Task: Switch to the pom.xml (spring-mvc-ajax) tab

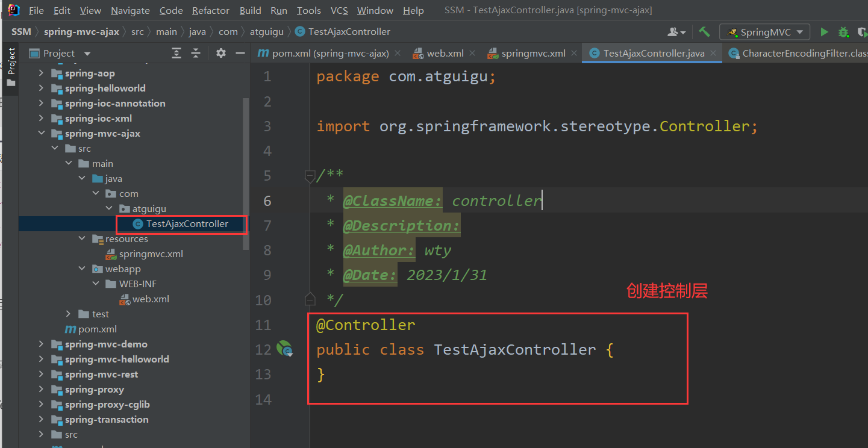Action: pyautogui.click(x=330, y=53)
